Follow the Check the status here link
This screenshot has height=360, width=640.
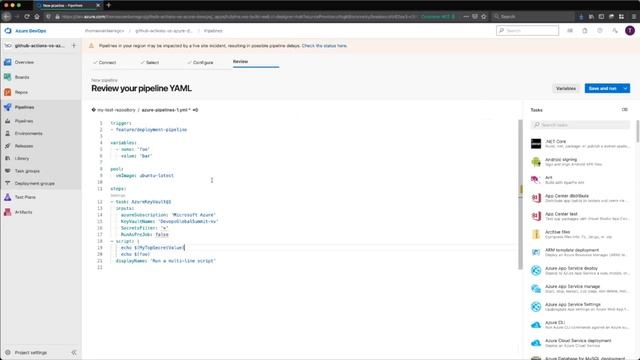point(324,46)
